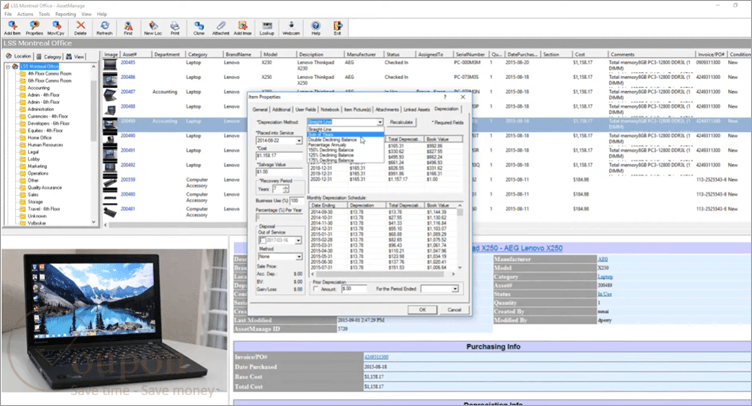Click the Exit toolbar icon
Image resolution: width=752 pixels, height=406 pixels.
pos(338,28)
